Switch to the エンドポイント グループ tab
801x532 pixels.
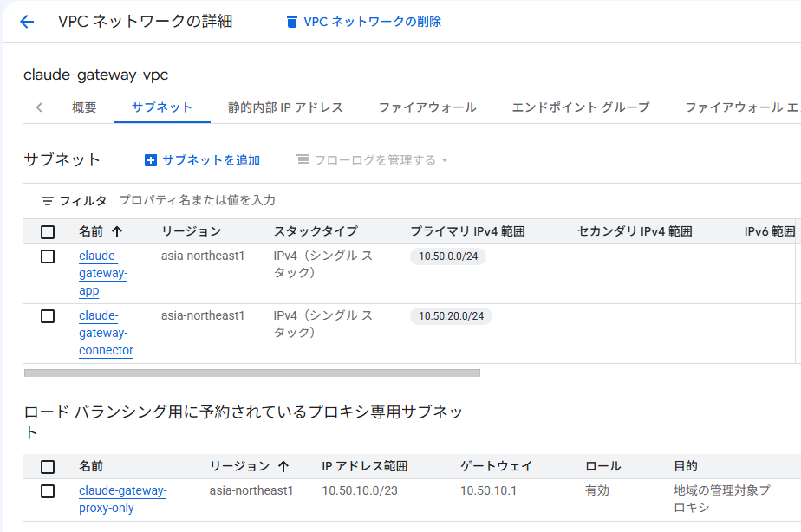click(x=581, y=107)
